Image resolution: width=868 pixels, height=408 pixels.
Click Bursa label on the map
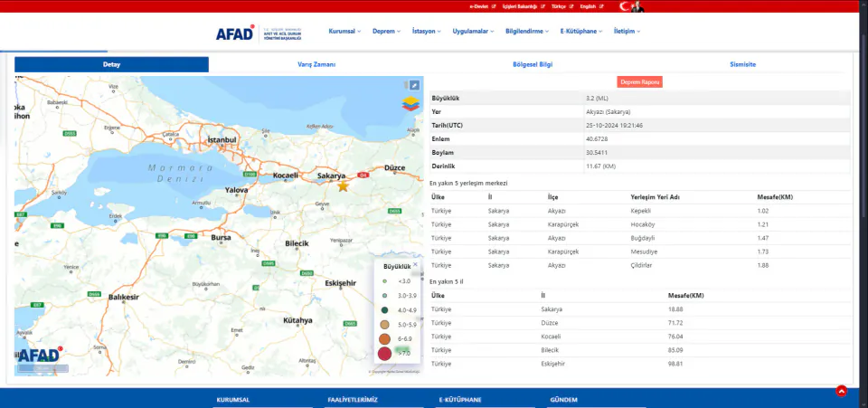click(x=221, y=238)
